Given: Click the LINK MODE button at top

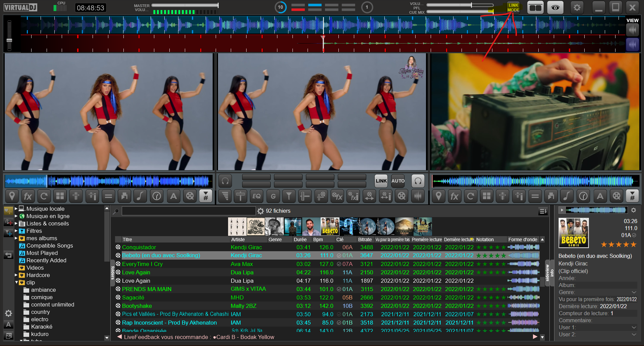Looking at the screenshot, I should (513, 8).
